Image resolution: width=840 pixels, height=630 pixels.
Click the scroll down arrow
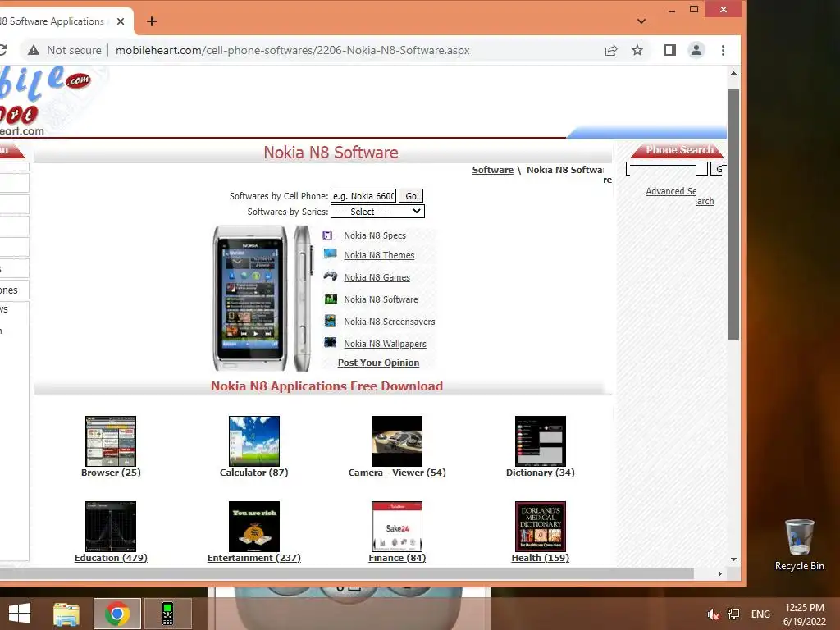tap(733, 559)
